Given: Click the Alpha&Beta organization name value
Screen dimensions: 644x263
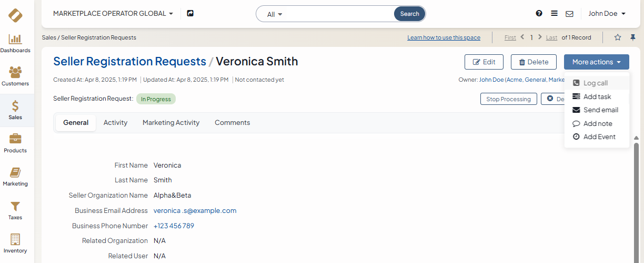Looking at the screenshot, I should point(172,195).
